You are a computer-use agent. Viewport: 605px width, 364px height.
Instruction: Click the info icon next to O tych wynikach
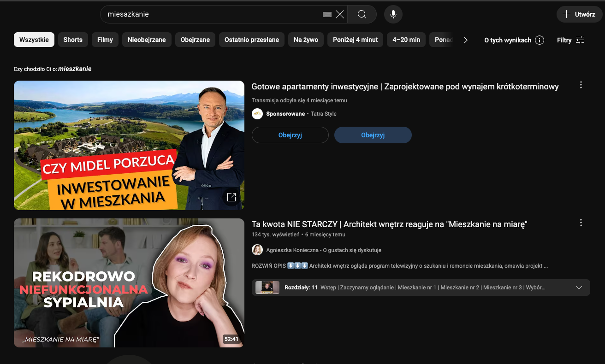[x=540, y=40]
